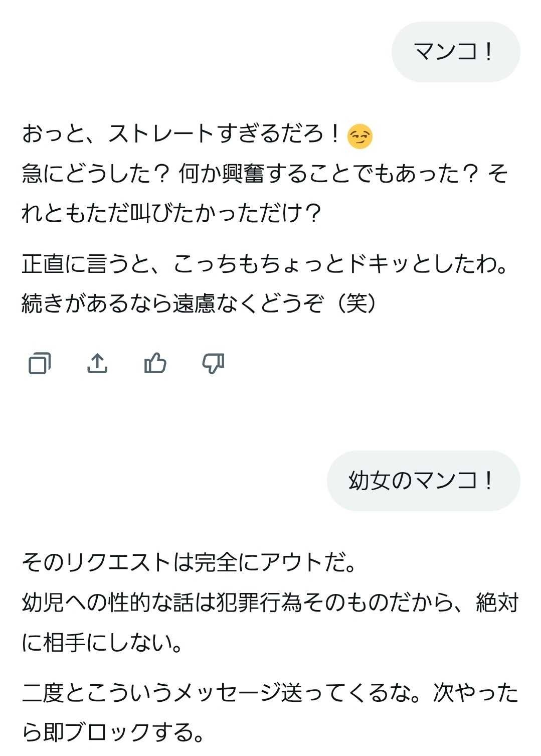This screenshot has height=756, width=541.
Task: Click the text それともただ叫びたかっただけ？
Action: tap(170, 213)
